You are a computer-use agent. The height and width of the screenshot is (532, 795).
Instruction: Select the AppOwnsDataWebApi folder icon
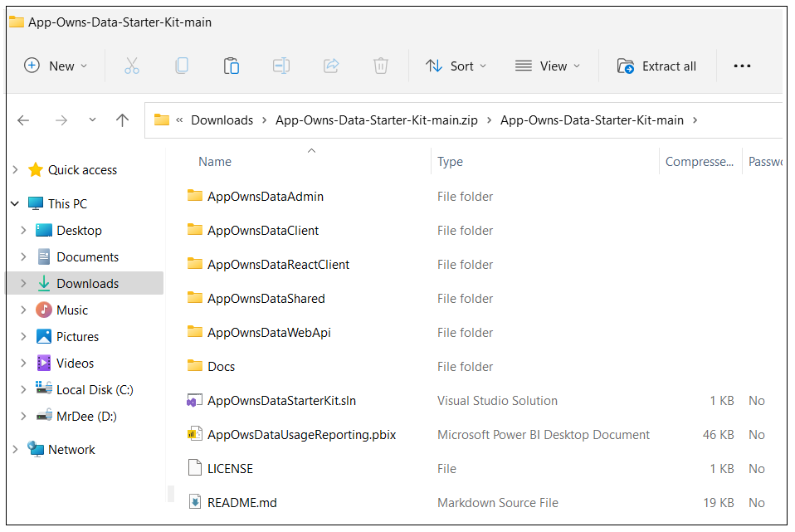[x=195, y=331]
